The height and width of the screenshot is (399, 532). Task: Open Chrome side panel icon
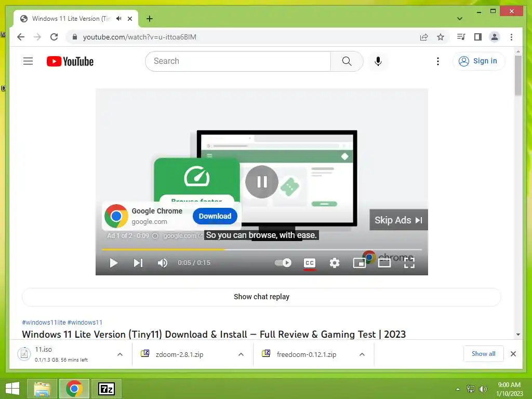click(478, 37)
